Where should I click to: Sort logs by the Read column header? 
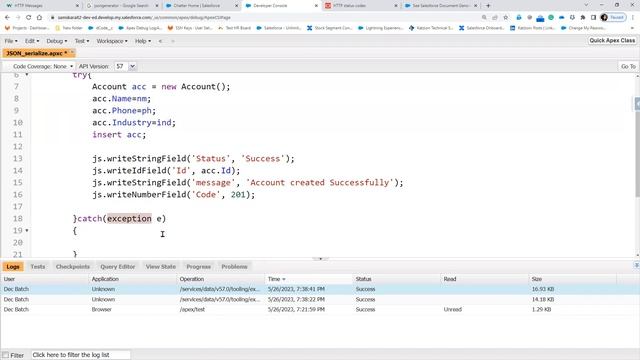pyautogui.click(x=485, y=279)
